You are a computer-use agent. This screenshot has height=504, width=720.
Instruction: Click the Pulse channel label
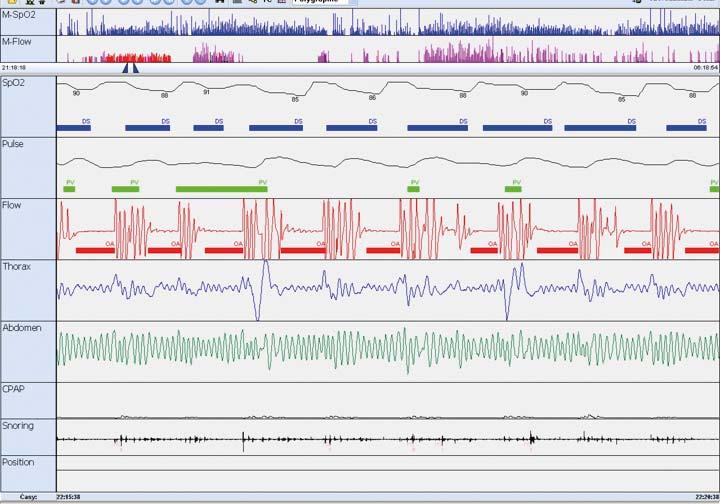(x=13, y=144)
